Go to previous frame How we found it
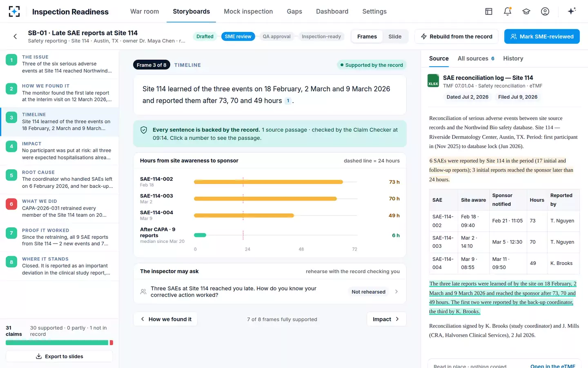 [x=165, y=319]
